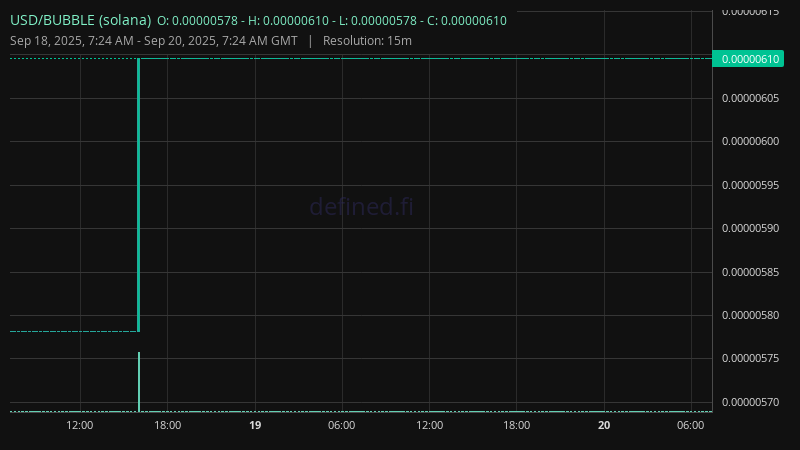Click the USD/BUBBLE (solana) chart title
The height and width of the screenshot is (450, 800).
[81, 20]
